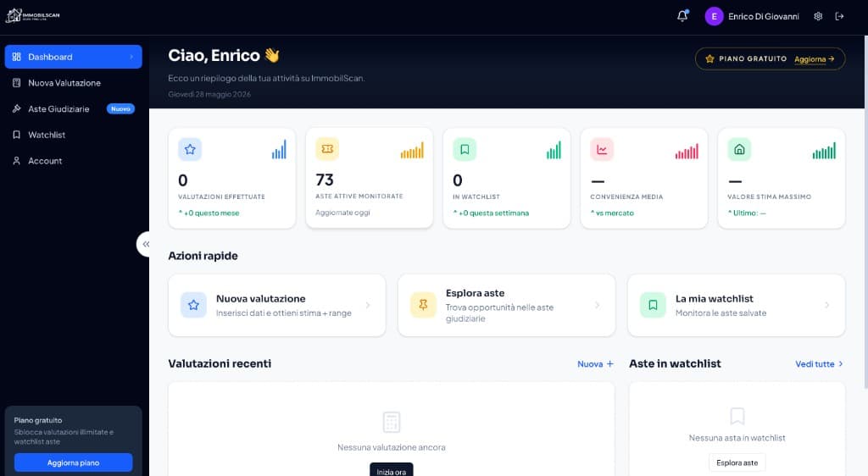Viewport: 868px width, 476px height.
Task: Click the ImmobilScan logo
Action: (x=33, y=15)
